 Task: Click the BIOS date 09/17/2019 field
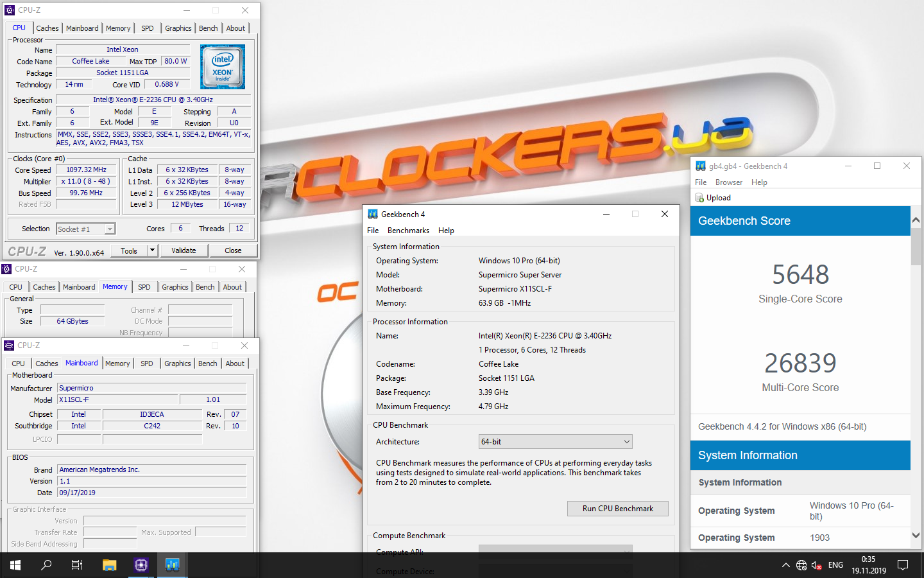click(152, 493)
